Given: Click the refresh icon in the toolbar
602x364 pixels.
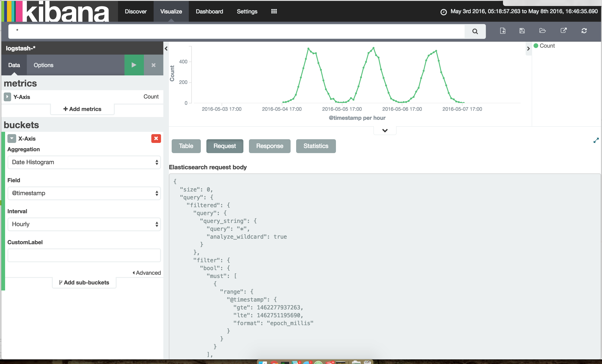Looking at the screenshot, I should pos(584,31).
